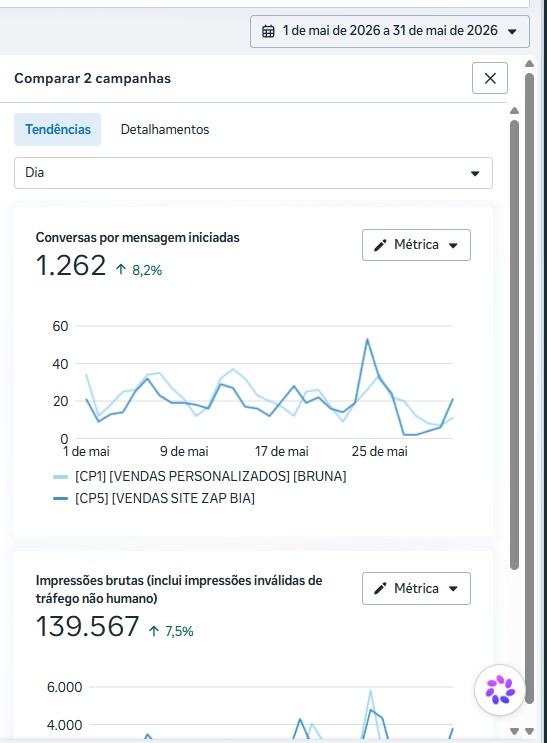Click the 1.262 conversations total value

[x=71, y=265]
